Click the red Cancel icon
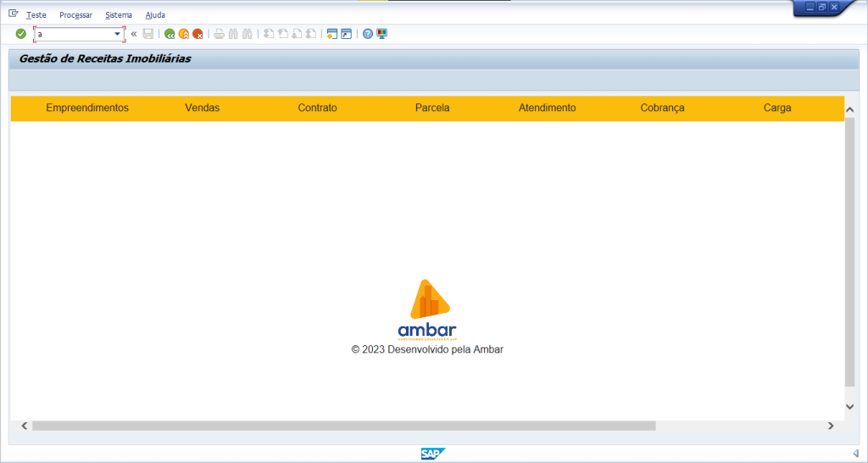This screenshot has height=463, width=868. 198,34
